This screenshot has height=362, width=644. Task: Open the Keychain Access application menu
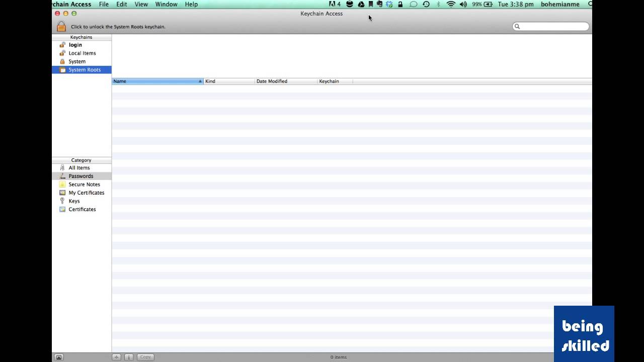[x=71, y=4]
